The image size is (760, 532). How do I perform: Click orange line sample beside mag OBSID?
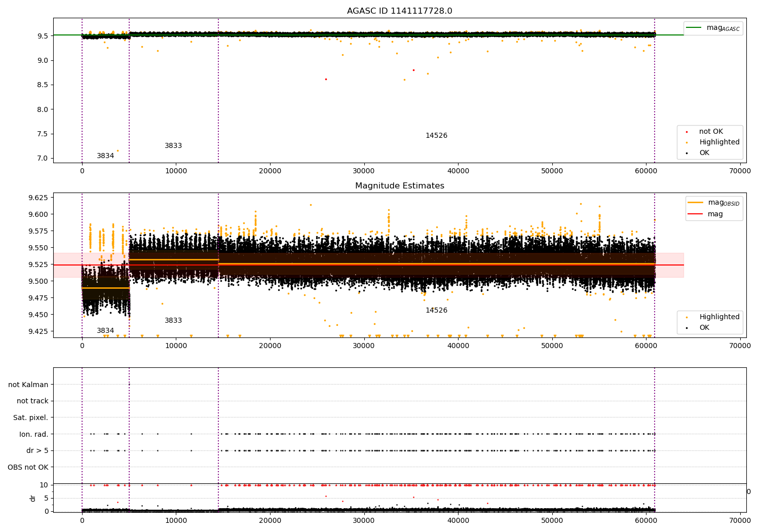coord(696,203)
